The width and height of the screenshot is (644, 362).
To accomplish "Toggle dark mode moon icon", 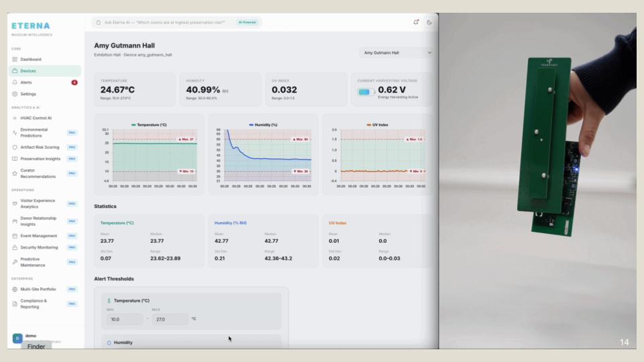I will point(429,23).
